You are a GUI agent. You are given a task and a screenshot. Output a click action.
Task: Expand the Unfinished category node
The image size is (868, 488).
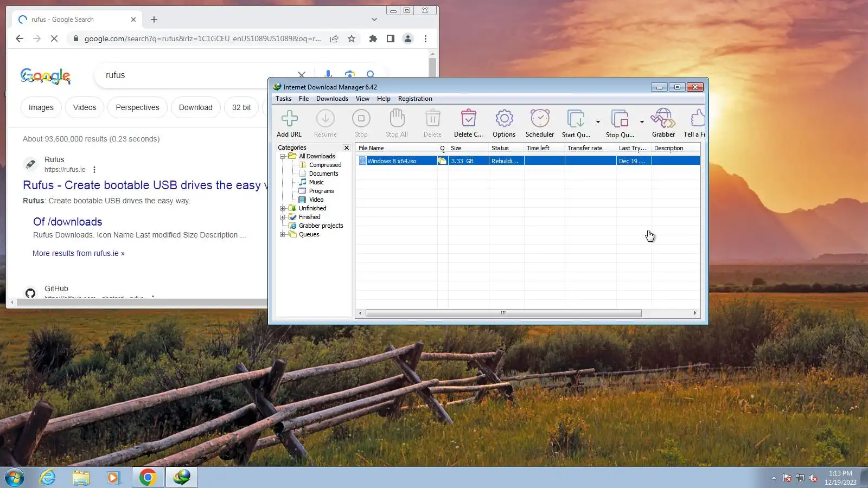(x=282, y=208)
